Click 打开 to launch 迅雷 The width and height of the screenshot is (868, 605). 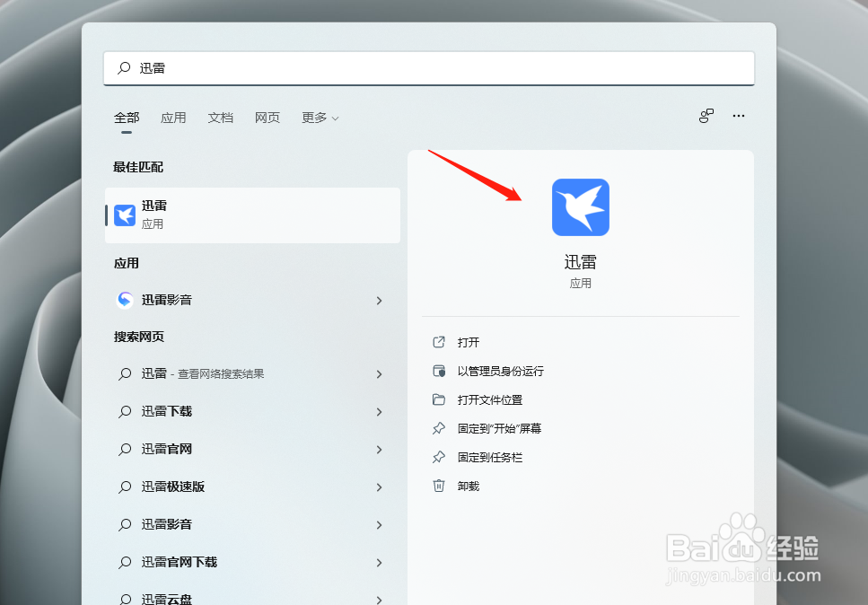tap(469, 343)
